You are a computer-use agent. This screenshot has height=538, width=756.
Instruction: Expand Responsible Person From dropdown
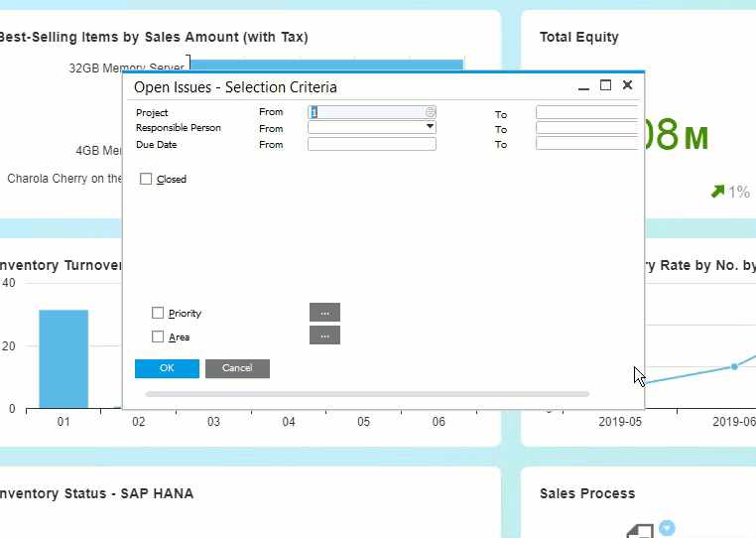[x=430, y=126]
